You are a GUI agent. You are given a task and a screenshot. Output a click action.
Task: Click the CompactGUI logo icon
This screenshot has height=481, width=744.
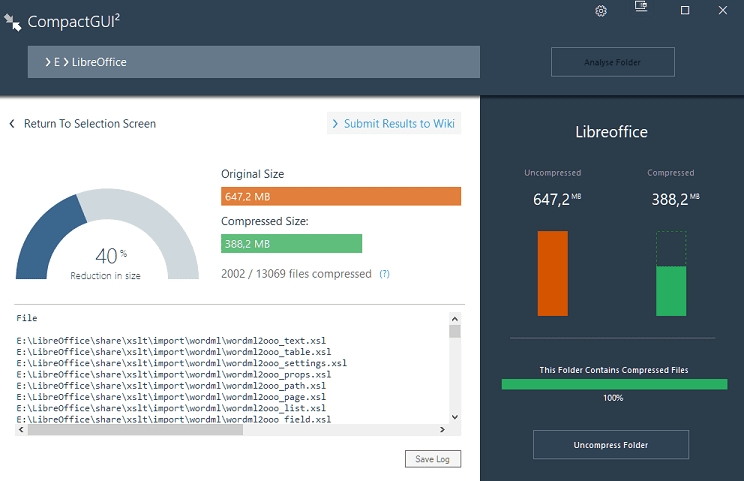click(12, 22)
